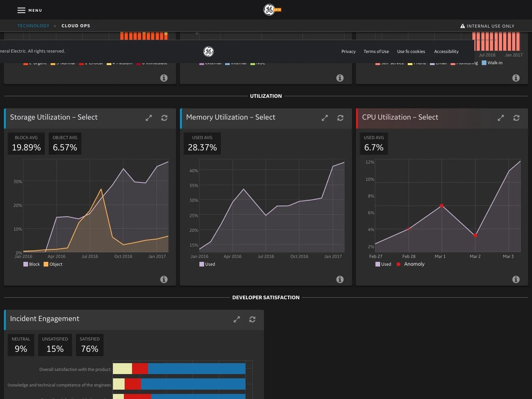Click 'Knowledge and technical competence of the engineer.' label
The height and width of the screenshot is (399, 532).
[x=60, y=385]
